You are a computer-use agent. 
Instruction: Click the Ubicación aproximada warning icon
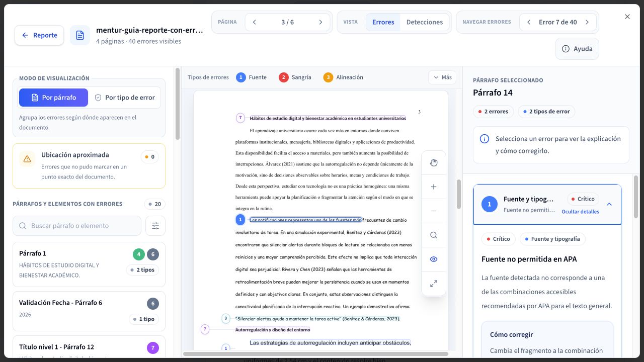[x=27, y=159]
